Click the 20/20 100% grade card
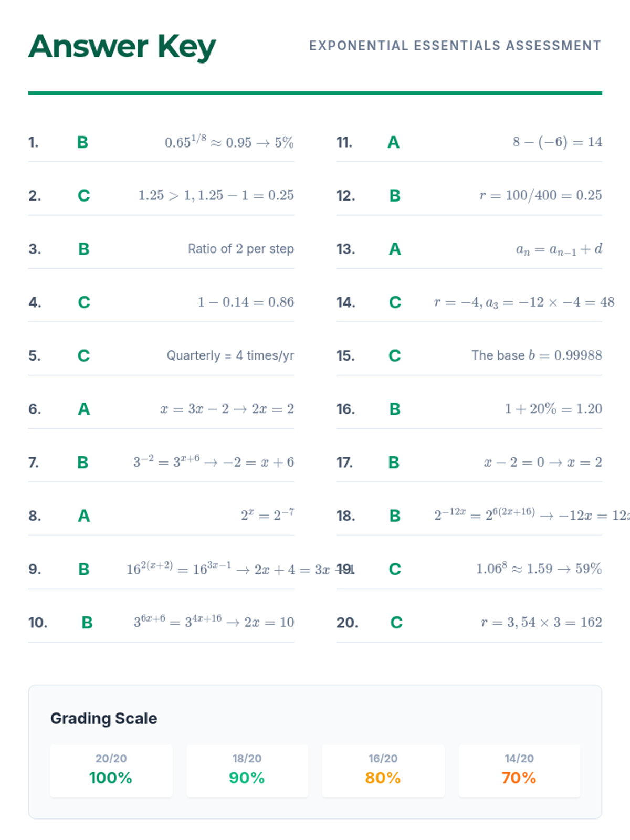This screenshot has width=630, height=840. [111, 770]
